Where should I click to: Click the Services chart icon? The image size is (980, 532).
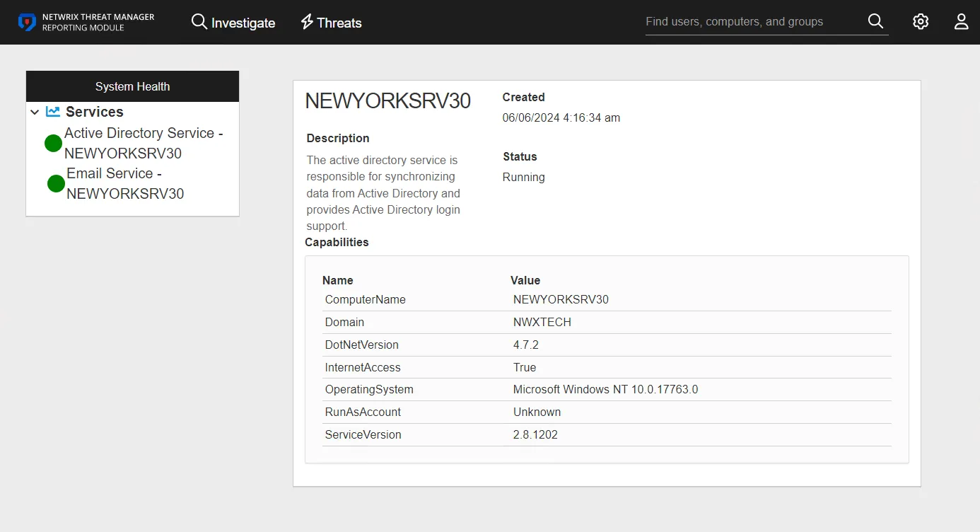(53, 111)
